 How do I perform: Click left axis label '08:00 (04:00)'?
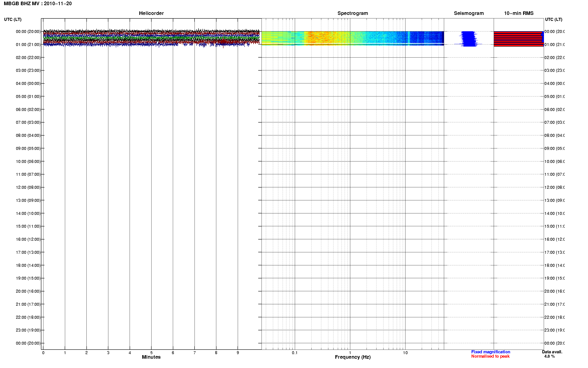(28, 135)
